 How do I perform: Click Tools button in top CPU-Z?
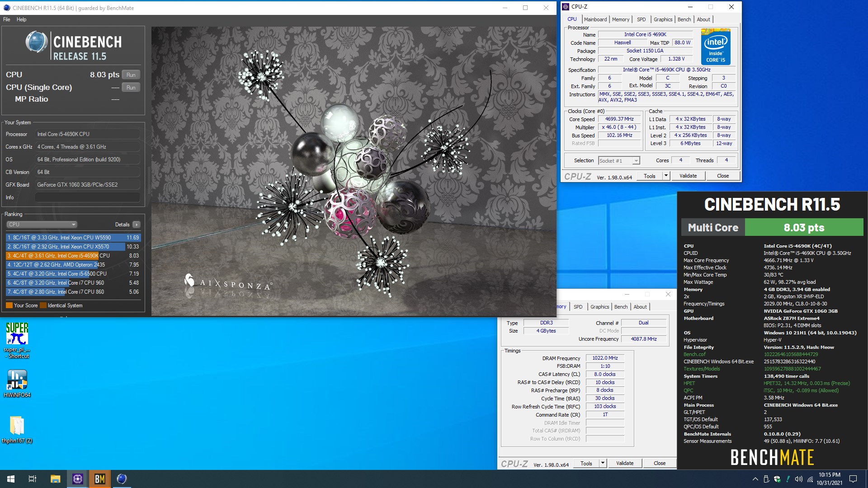(650, 176)
